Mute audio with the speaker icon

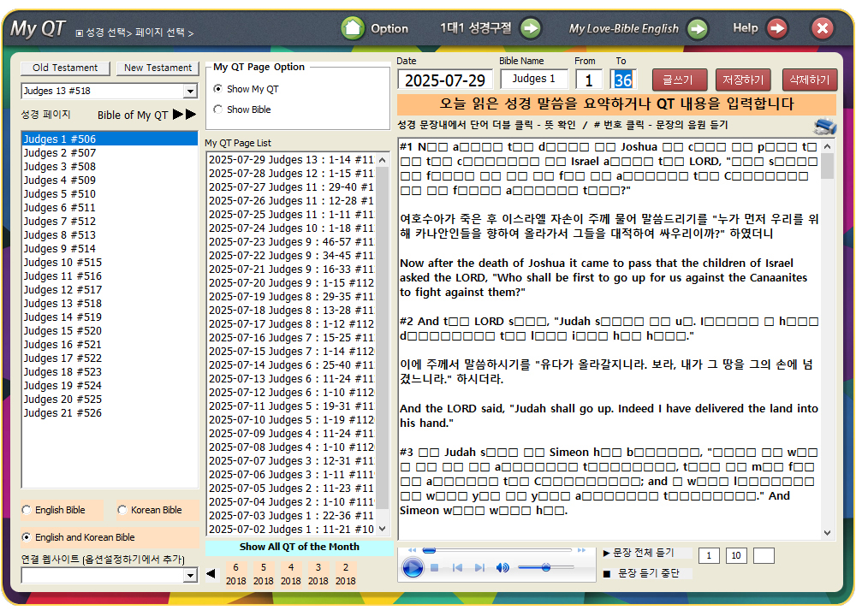(x=502, y=568)
